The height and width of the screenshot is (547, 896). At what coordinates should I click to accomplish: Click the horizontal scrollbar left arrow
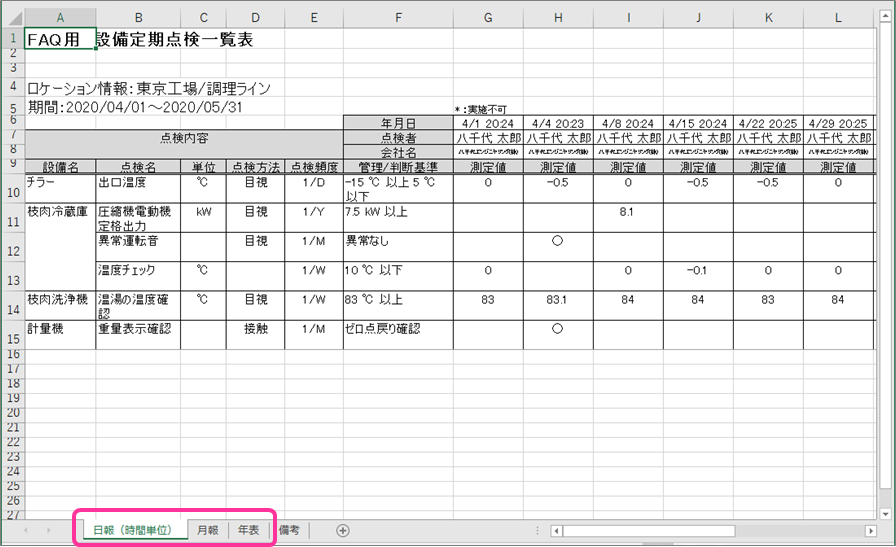pos(556,530)
